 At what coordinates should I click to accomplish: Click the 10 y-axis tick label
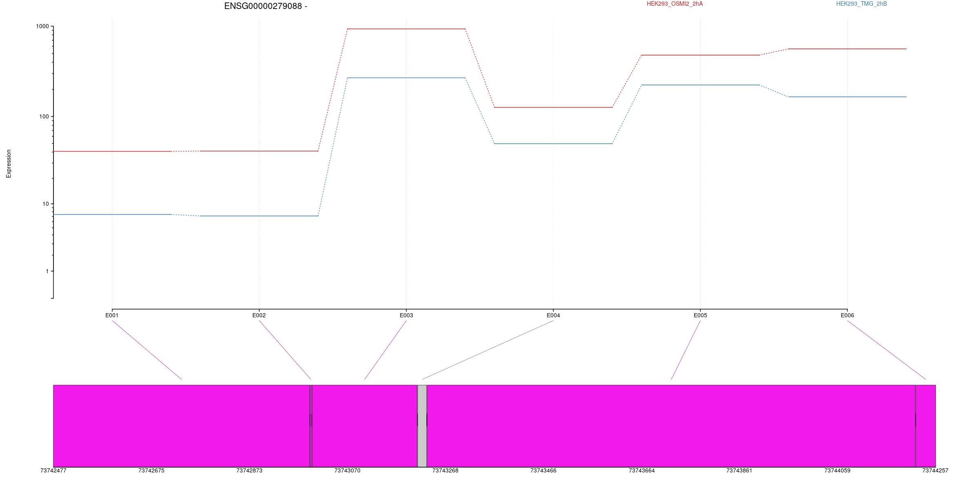pyautogui.click(x=45, y=204)
